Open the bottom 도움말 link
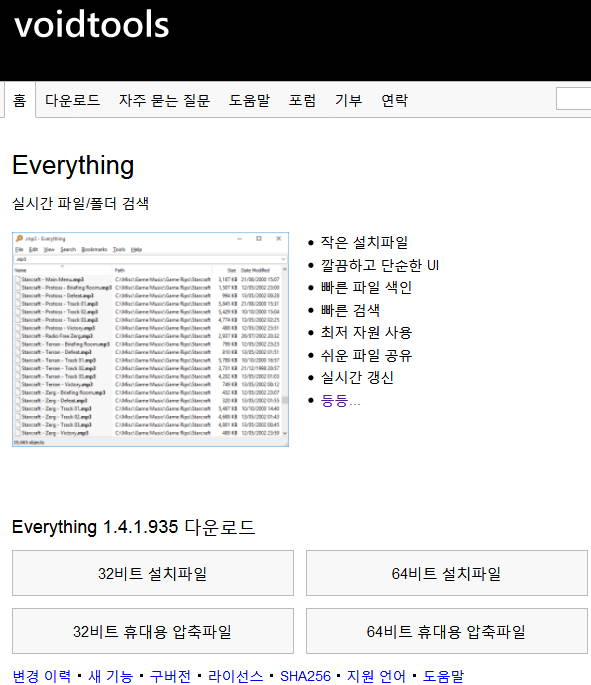Image resolution: width=591 pixels, height=685 pixels. coord(443,676)
